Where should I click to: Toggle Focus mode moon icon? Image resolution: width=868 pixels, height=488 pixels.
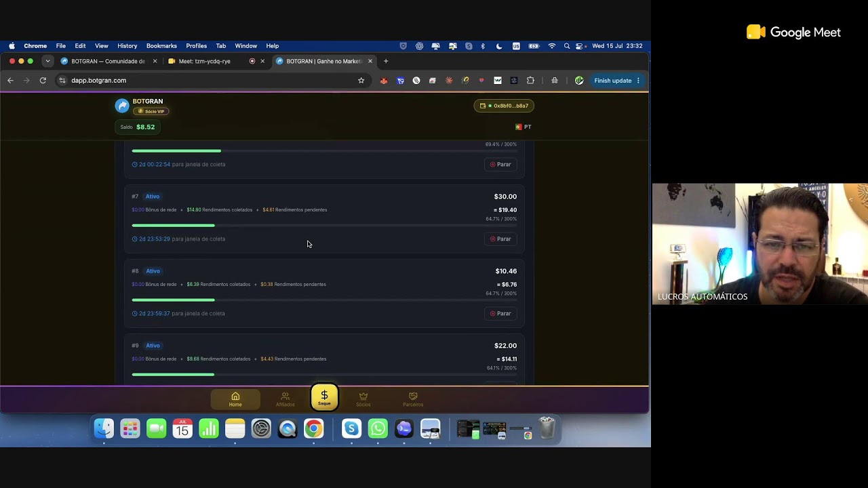499,46
